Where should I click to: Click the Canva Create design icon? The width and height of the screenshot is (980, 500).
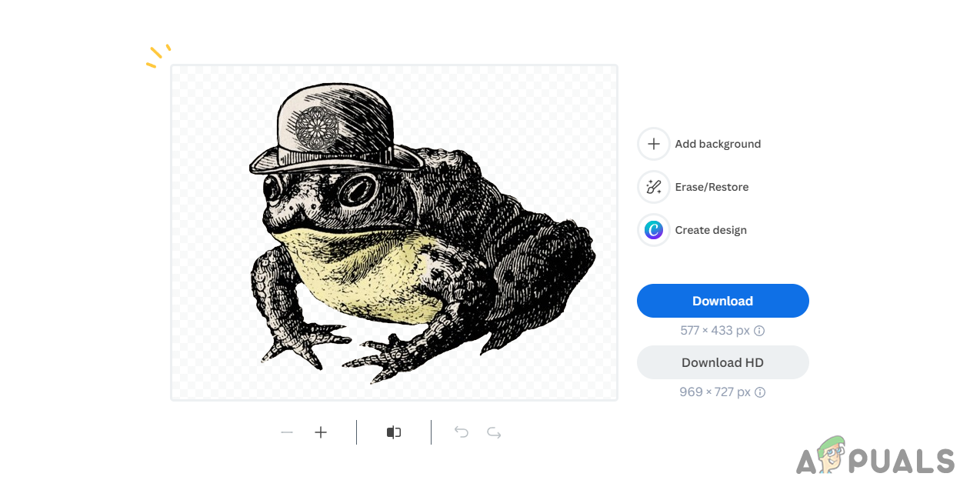(x=652, y=230)
